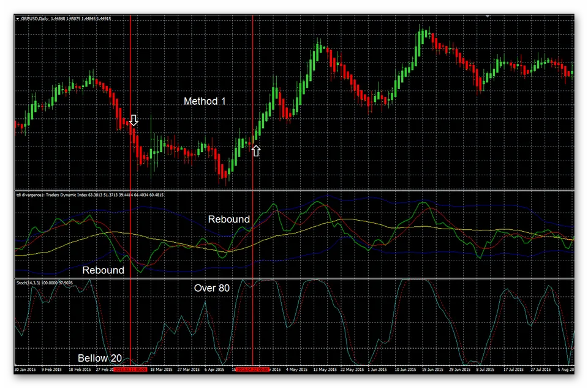Click the "1 Jun 2015" date label
This screenshot has width=588, height=388.
[x=377, y=370]
